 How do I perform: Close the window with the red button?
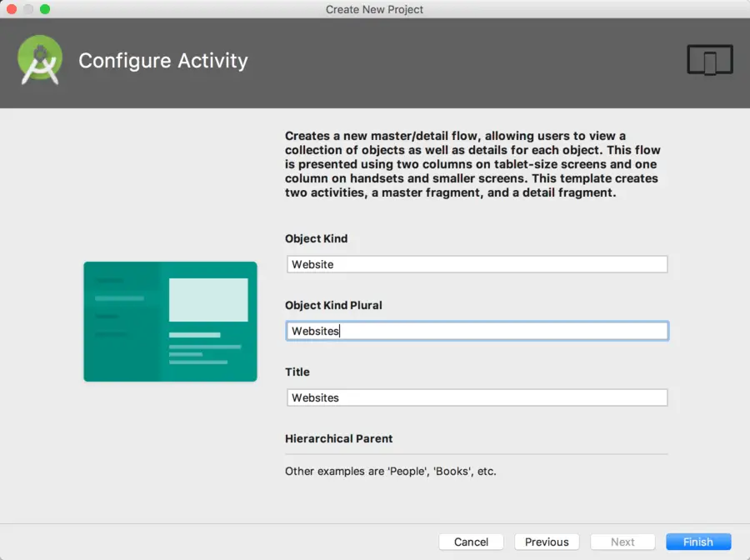pyautogui.click(x=12, y=9)
